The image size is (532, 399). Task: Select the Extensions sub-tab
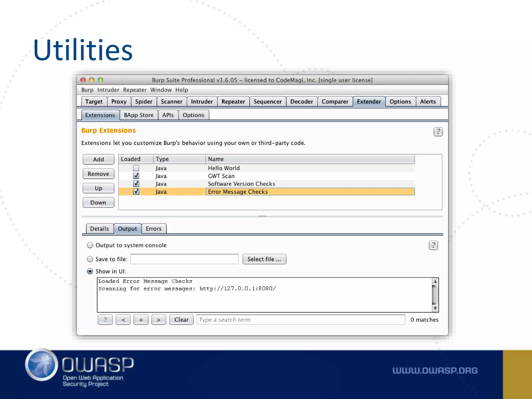point(100,115)
